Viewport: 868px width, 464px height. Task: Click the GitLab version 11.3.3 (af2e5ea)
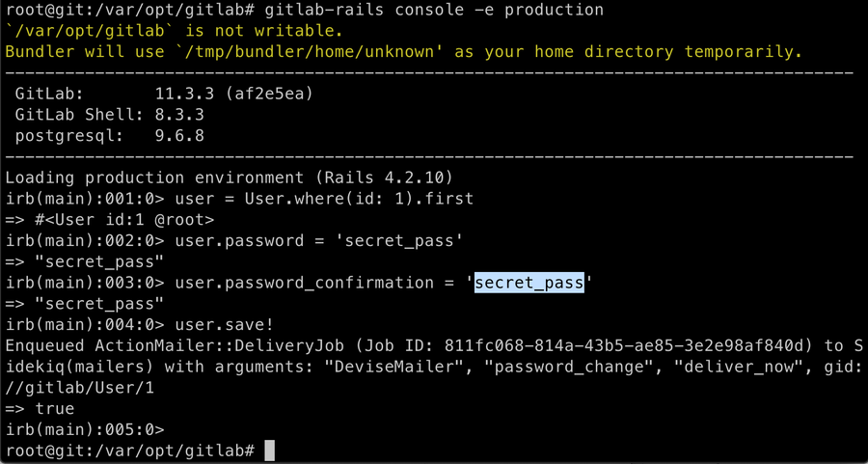coord(232,94)
